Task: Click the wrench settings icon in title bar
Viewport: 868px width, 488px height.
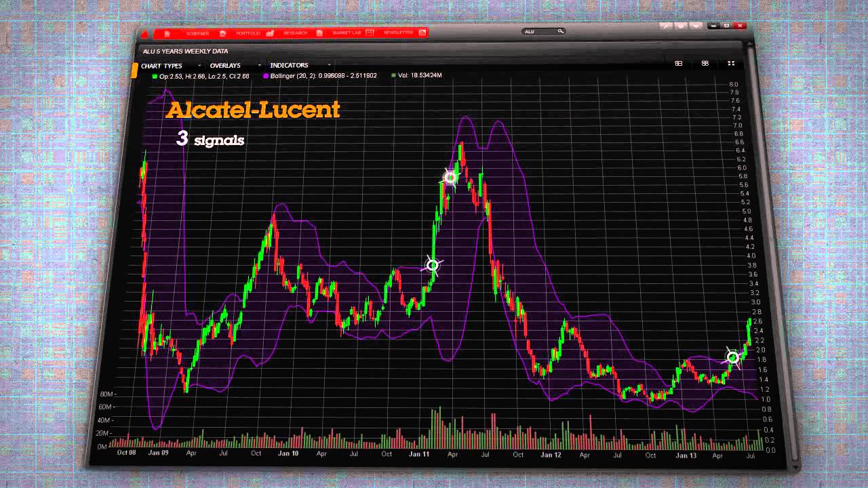Action: 666,26
